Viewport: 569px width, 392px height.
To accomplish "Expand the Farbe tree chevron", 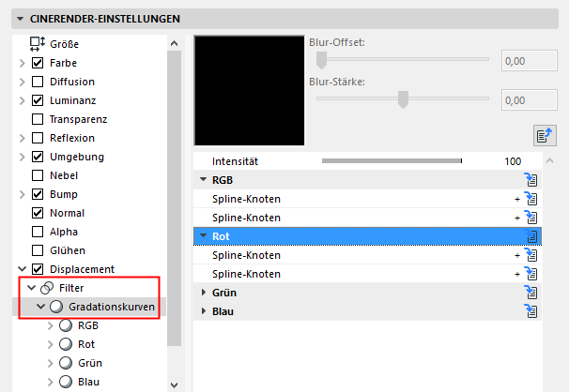I will (23, 63).
